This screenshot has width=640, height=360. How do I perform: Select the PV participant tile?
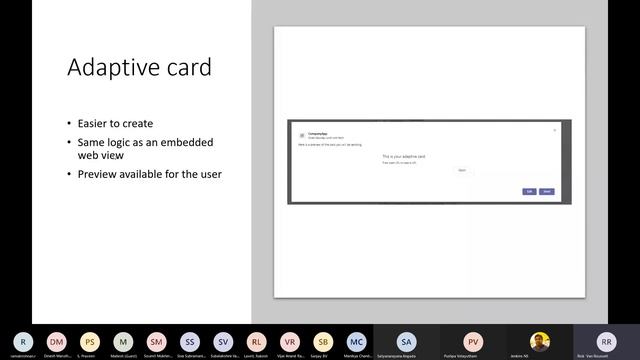473,342
